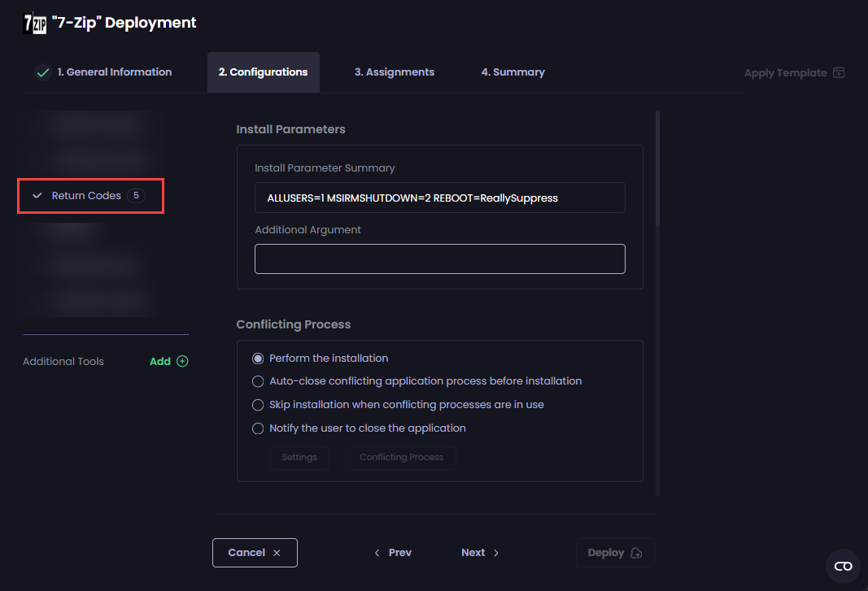This screenshot has height=591, width=868.
Task: Click the Conflicting Process button
Action: 402,458
